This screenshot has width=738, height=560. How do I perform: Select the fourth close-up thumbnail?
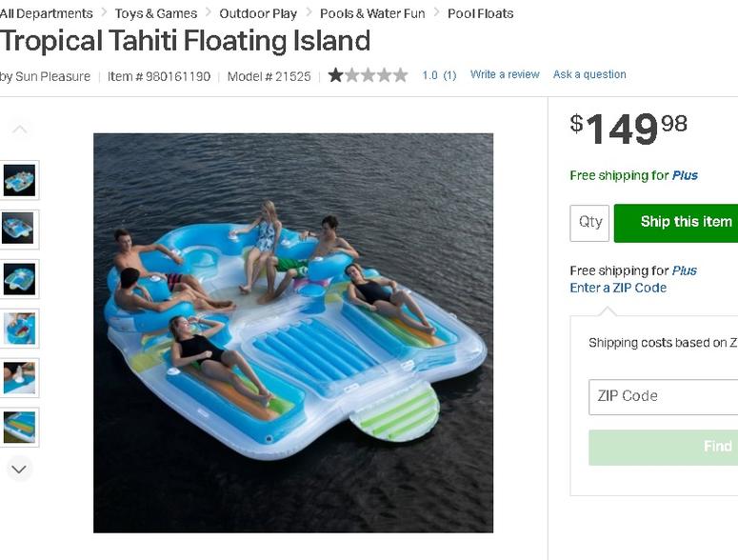point(19,329)
